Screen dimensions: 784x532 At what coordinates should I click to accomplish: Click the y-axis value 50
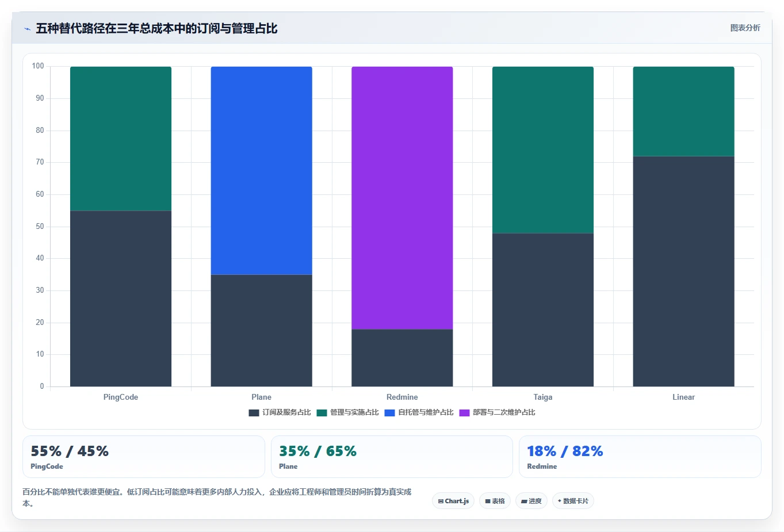40,227
